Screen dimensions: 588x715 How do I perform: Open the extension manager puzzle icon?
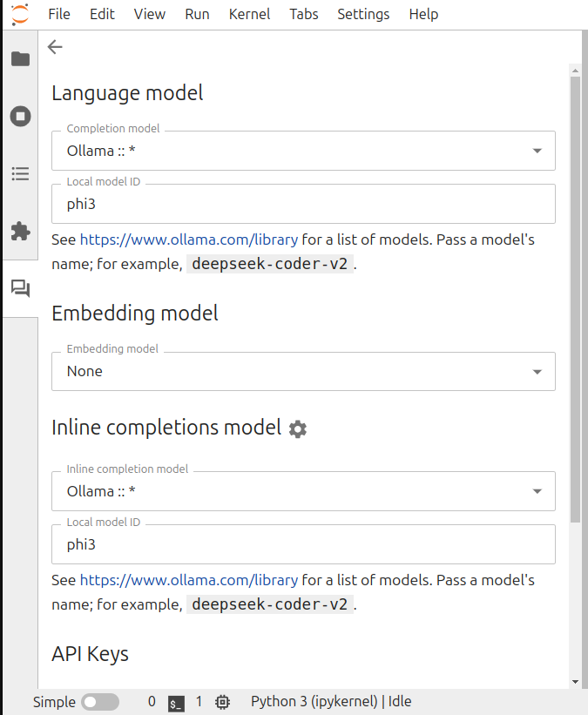coord(20,231)
